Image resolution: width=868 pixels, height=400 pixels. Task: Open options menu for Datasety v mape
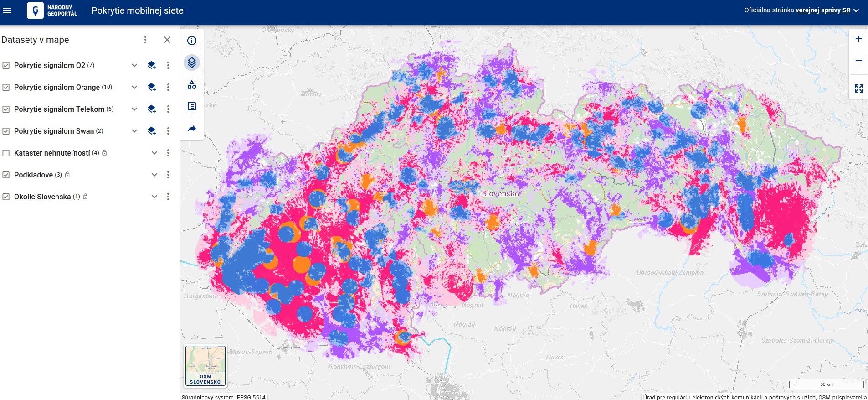tap(145, 40)
